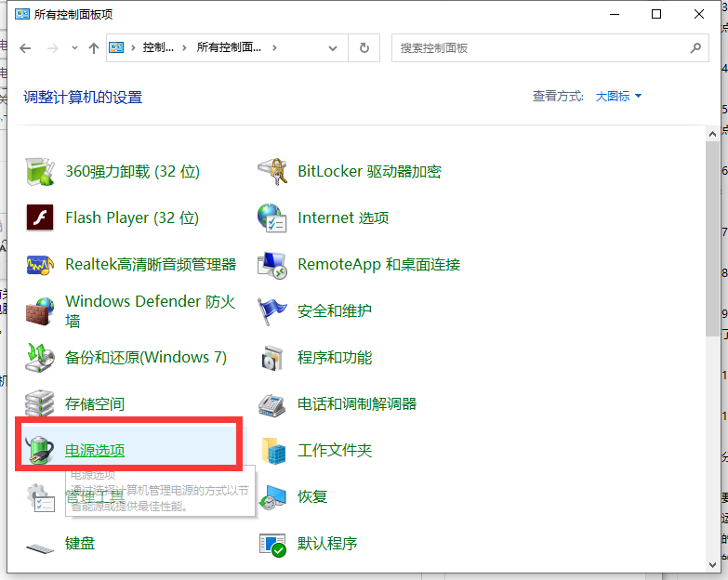
Task: Go forward with the right arrow
Action: (53, 47)
